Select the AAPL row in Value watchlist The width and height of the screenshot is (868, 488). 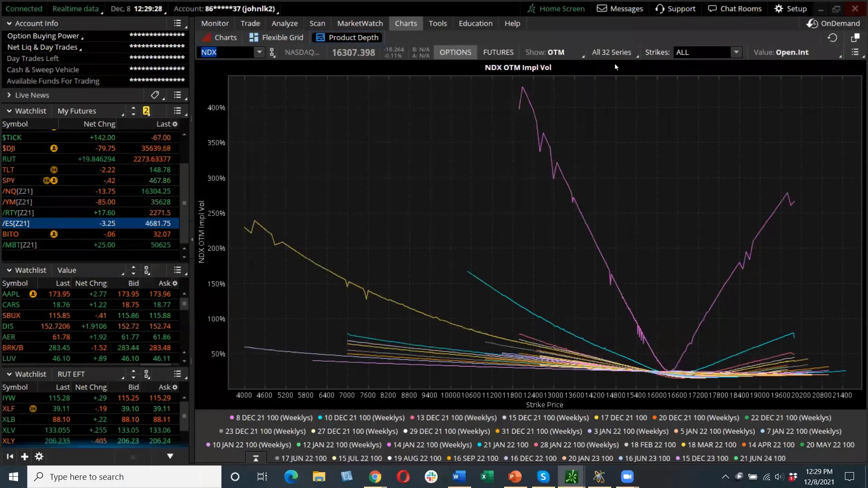tap(90, 294)
